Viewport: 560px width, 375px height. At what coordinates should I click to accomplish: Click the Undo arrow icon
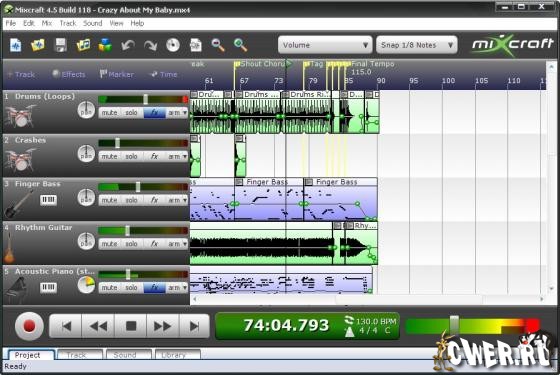(x=128, y=45)
